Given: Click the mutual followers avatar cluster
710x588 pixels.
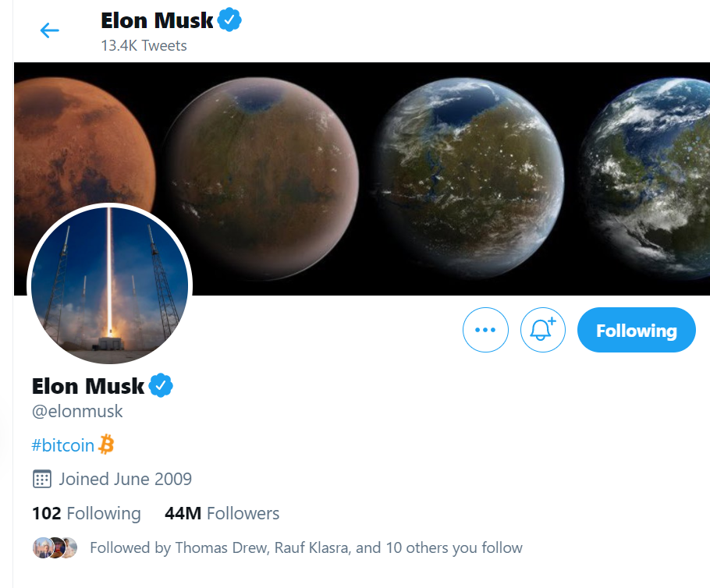Looking at the screenshot, I should point(55,547).
